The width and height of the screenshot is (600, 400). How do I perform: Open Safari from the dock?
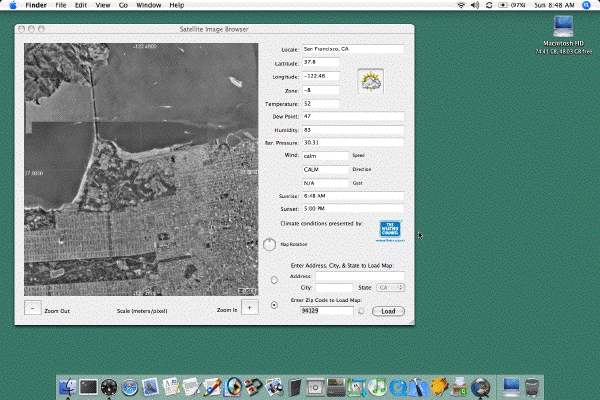(x=129, y=387)
